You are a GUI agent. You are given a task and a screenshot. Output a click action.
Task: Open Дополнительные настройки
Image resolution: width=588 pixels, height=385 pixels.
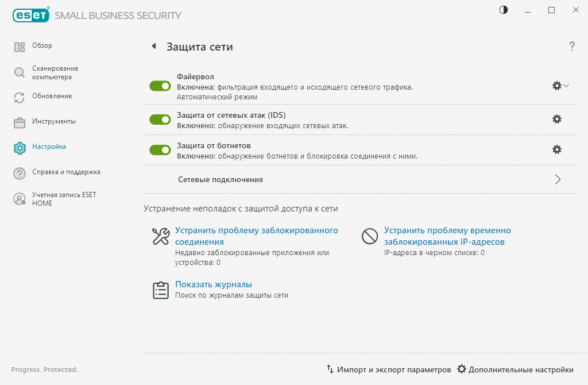(520, 369)
